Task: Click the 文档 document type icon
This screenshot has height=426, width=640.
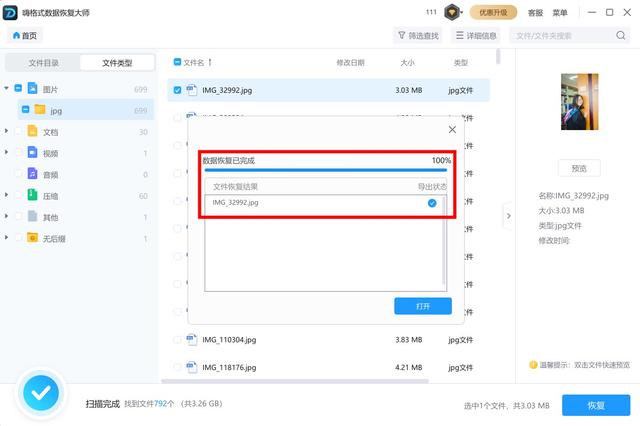Action: pos(32,131)
